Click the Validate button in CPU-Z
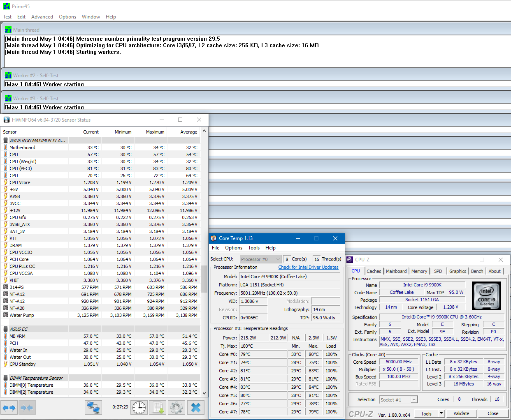Image resolution: width=511 pixels, height=420 pixels. (x=461, y=413)
